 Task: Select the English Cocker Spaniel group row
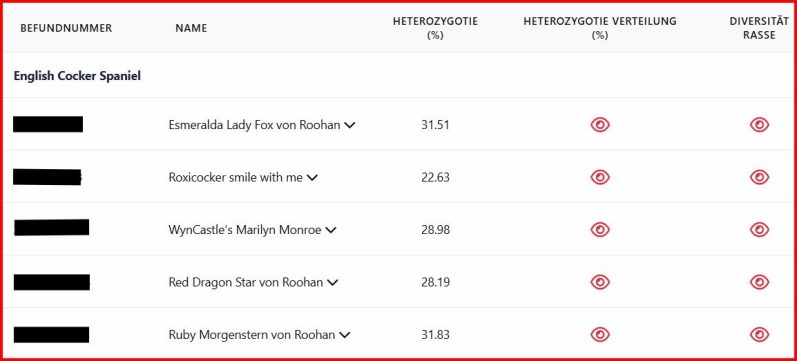coord(398,76)
